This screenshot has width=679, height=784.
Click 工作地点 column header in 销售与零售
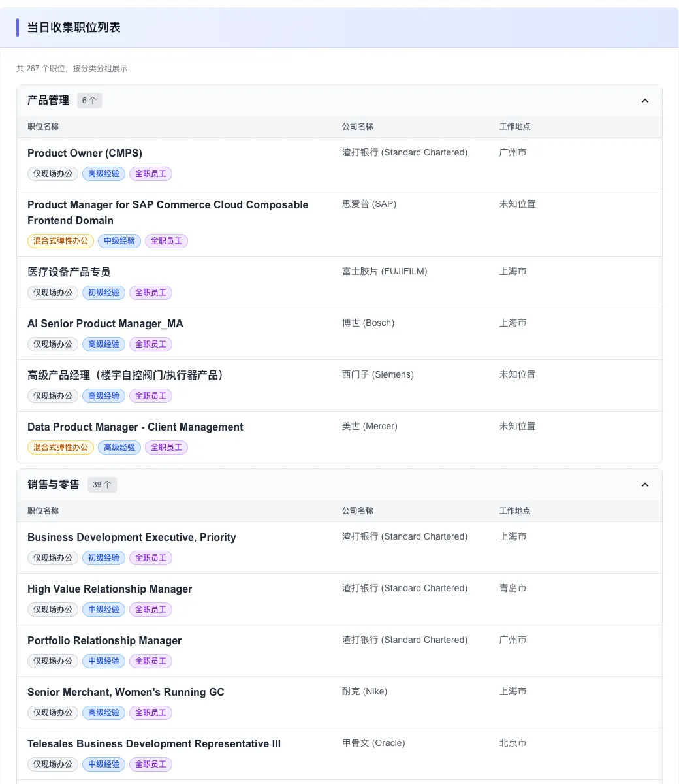[x=514, y=511]
